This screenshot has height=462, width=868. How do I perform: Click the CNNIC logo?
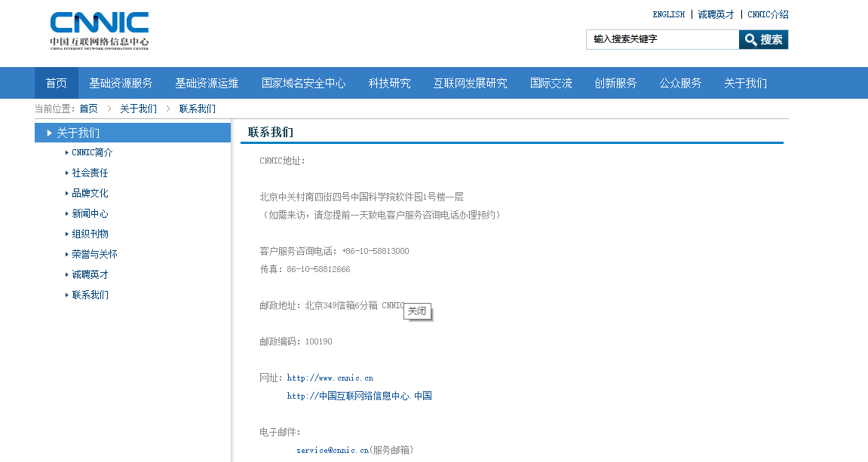point(100,30)
